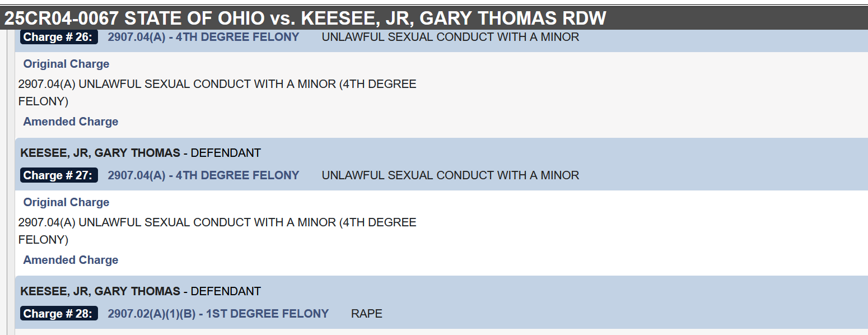Screen dimensions: 868x335
Task: Click the DEFENDANT label in Charge 28 header
Action: [226, 291]
